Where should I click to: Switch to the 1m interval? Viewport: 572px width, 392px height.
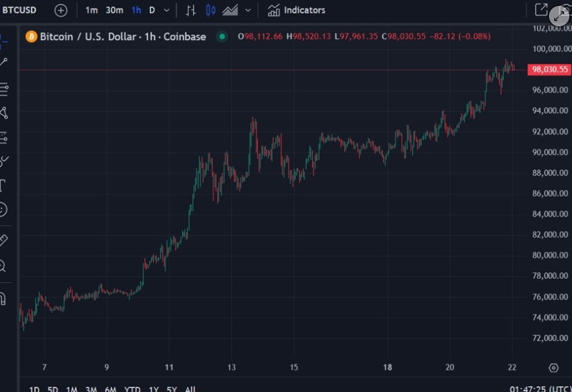coord(91,11)
